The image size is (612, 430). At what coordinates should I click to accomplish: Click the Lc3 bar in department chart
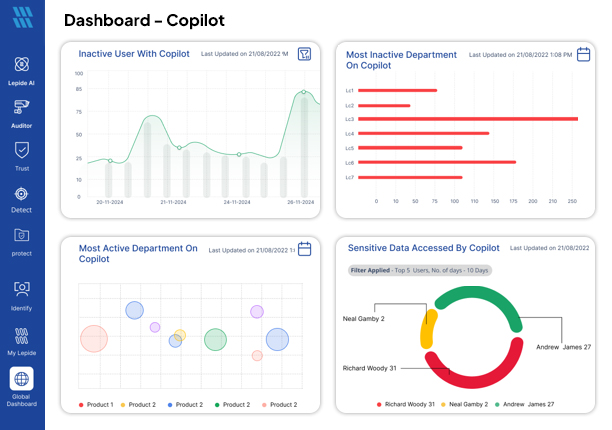[x=467, y=119]
